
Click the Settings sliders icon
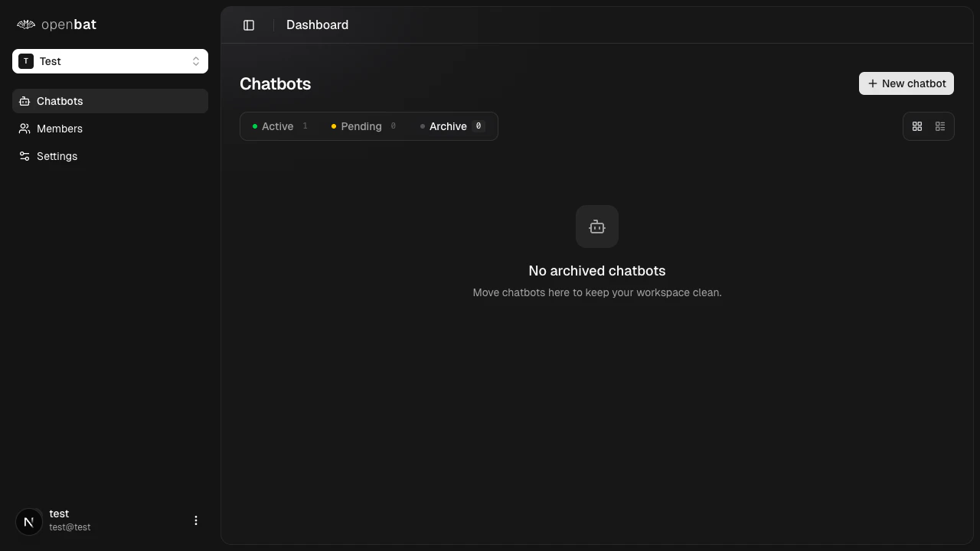coord(24,156)
